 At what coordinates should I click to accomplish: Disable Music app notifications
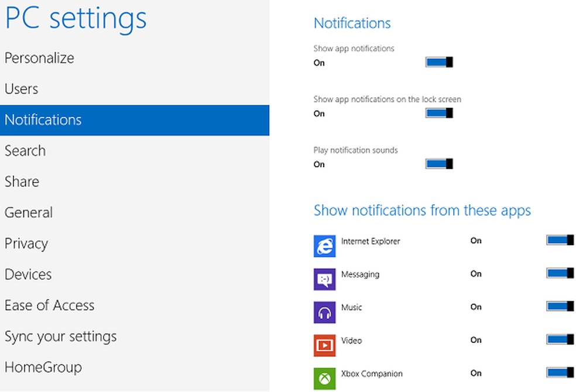pos(558,306)
